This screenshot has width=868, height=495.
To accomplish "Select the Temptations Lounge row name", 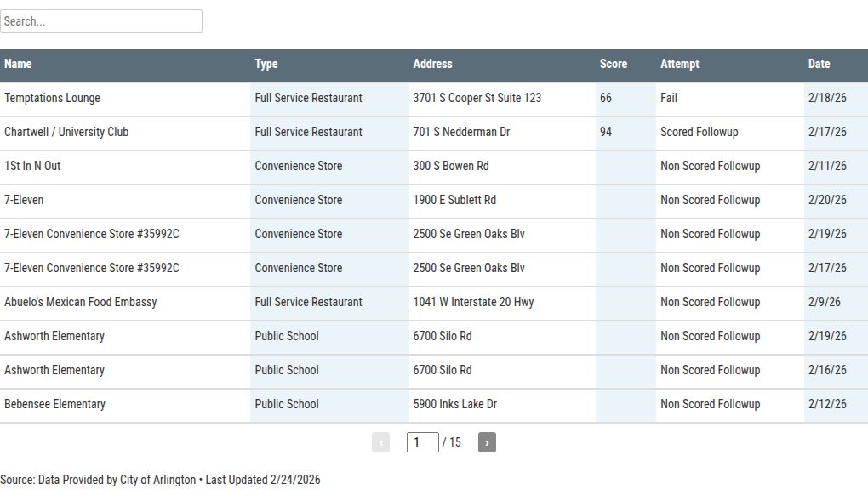I will [52, 98].
